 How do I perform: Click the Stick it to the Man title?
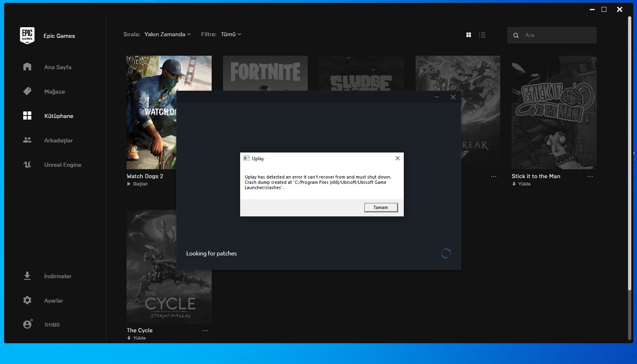tap(536, 176)
